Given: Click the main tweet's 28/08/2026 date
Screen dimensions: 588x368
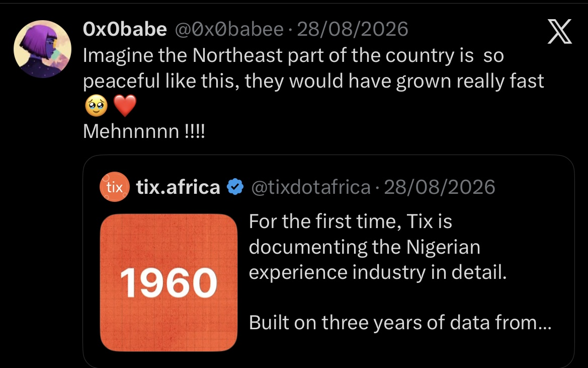Looking at the screenshot, I should click(353, 29).
